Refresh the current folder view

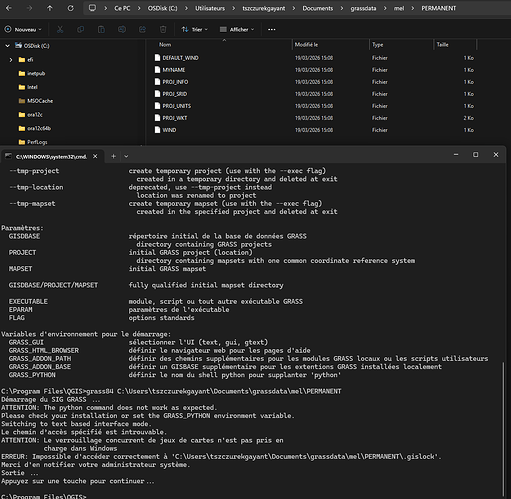71,8
